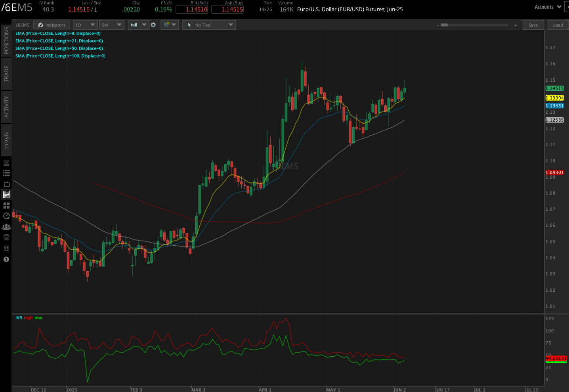569x392 pixels.
Task: Toggle the EMA Length=9 indicator label
Action: 58,33
